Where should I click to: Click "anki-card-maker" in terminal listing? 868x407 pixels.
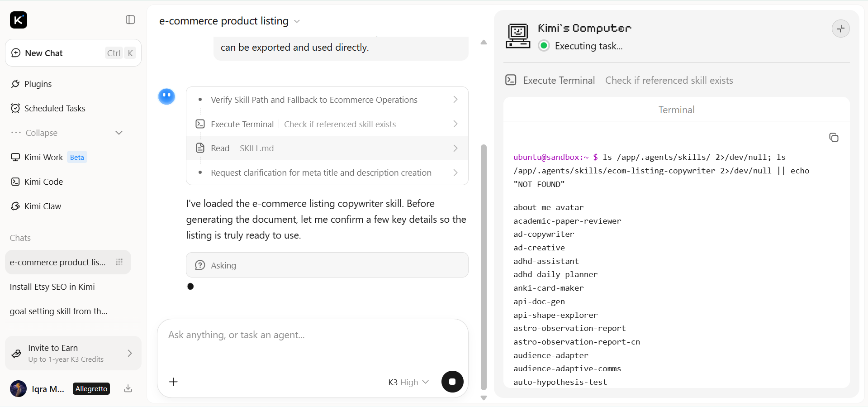pyautogui.click(x=548, y=288)
